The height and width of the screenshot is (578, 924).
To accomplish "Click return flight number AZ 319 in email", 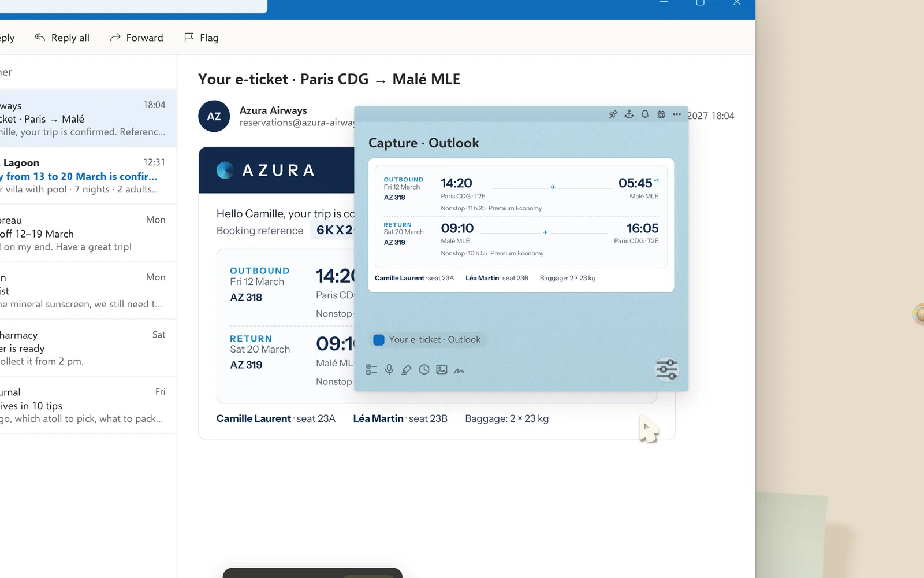I will point(246,365).
